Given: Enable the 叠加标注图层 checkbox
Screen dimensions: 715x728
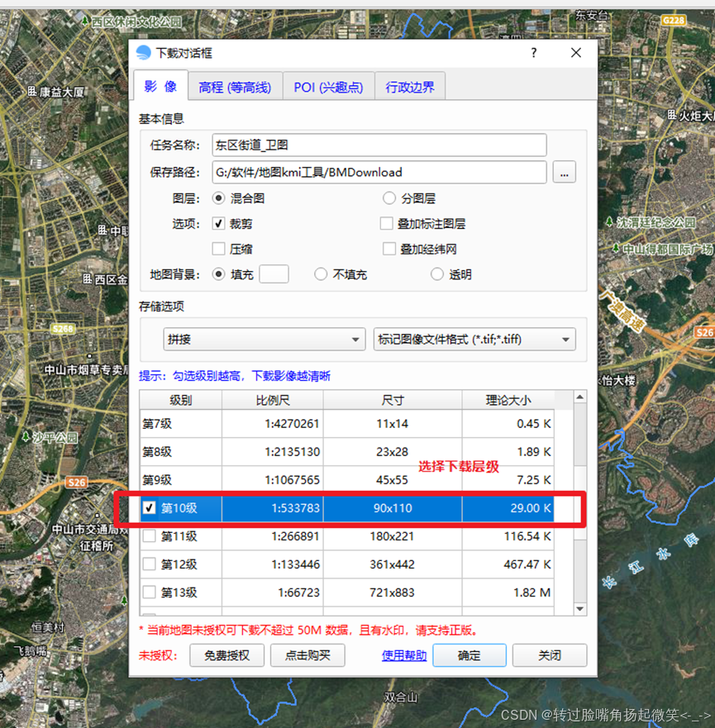Looking at the screenshot, I should click(386, 224).
